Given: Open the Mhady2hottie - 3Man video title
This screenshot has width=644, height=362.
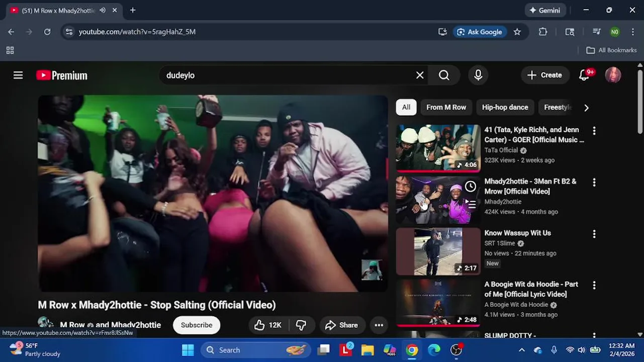Looking at the screenshot, I should (x=530, y=186).
